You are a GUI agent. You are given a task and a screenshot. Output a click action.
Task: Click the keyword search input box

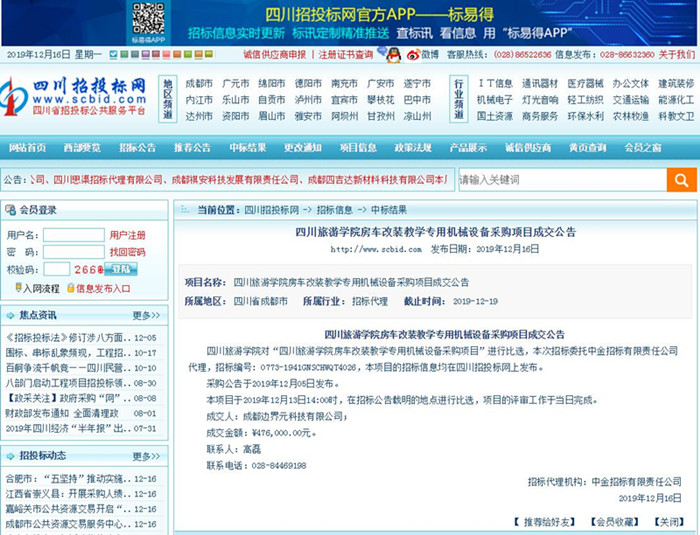(563, 180)
